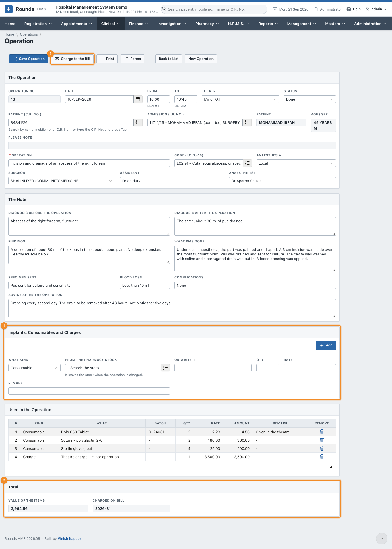The width and height of the screenshot is (392, 549).
Task: Open the pharmacy stock lookup list icon
Action: pos(165,368)
